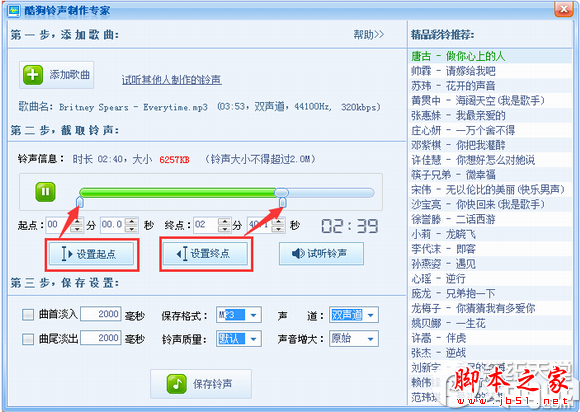This screenshot has width=580, height=412.
Task: Select 宋伟 - 无以伦比的美丽 ringtone
Action: click(490, 190)
